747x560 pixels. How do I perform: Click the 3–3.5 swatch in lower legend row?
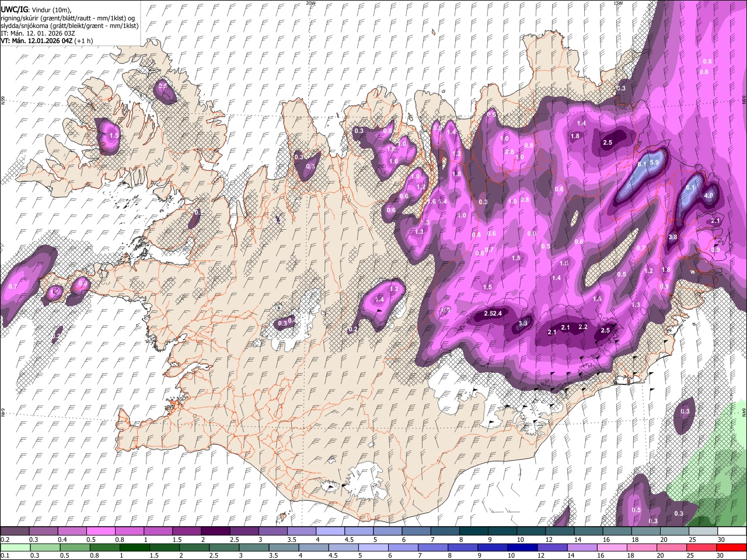tap(253, 548)
